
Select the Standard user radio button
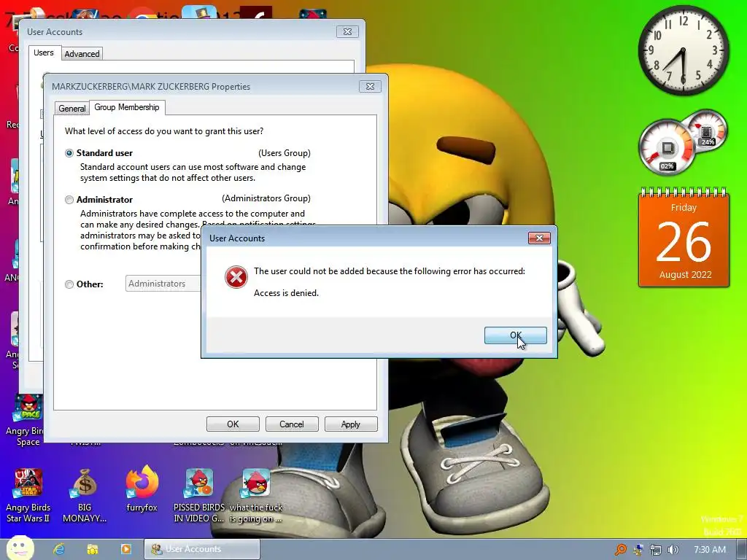tap(69, 153)
